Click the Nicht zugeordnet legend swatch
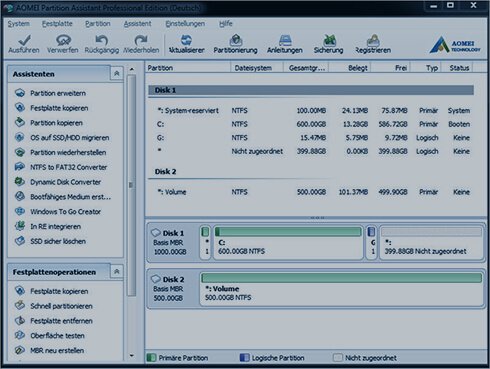This screenshot has width=490, height=369. [338, 358]
